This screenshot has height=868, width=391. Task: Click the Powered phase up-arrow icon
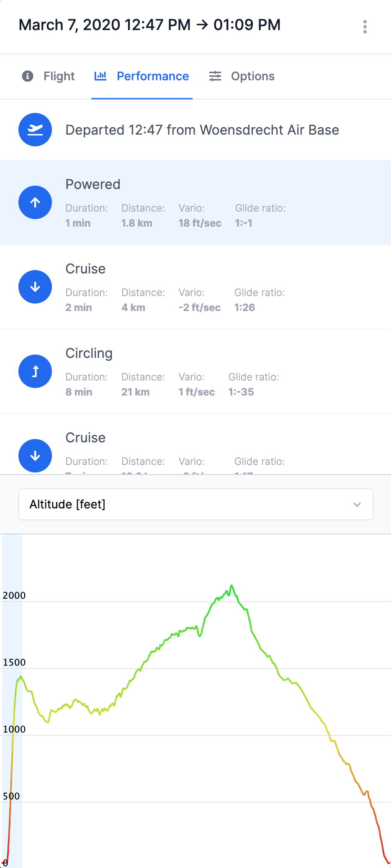click(35, 202)
